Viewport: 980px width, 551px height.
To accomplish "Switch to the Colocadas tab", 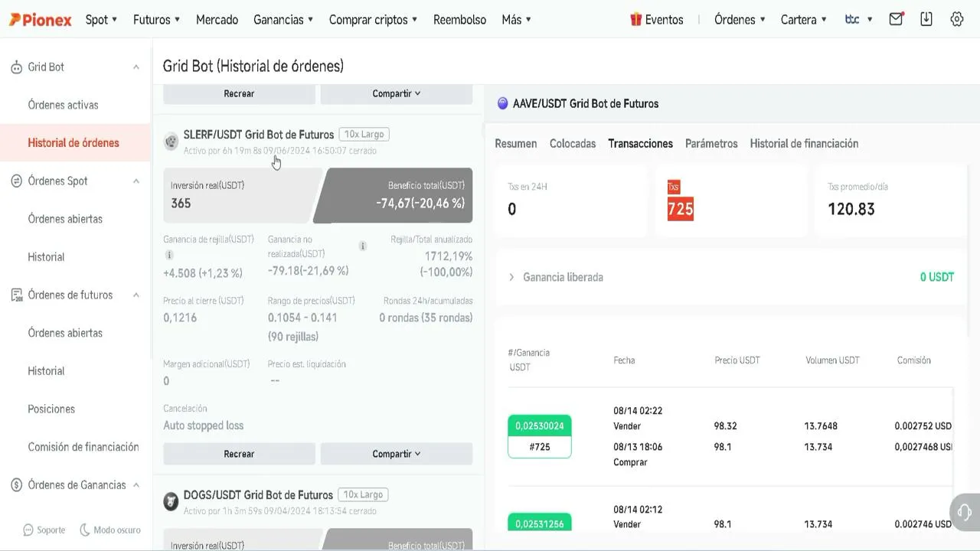I will point(573,144).
